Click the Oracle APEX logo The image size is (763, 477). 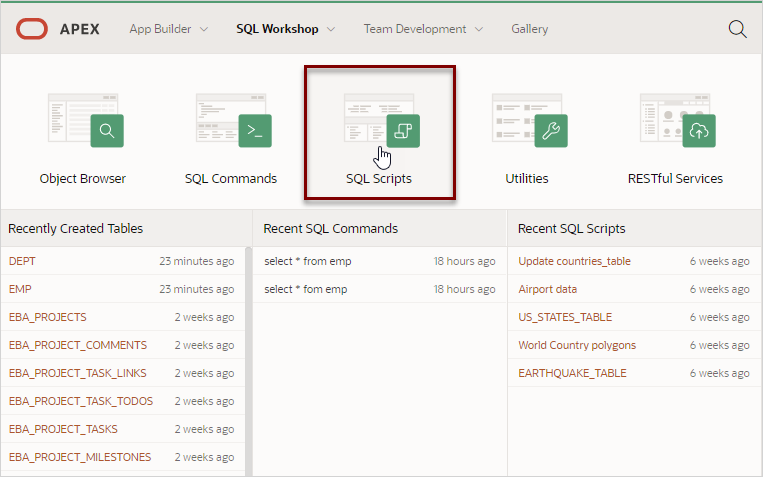point(32,29)
